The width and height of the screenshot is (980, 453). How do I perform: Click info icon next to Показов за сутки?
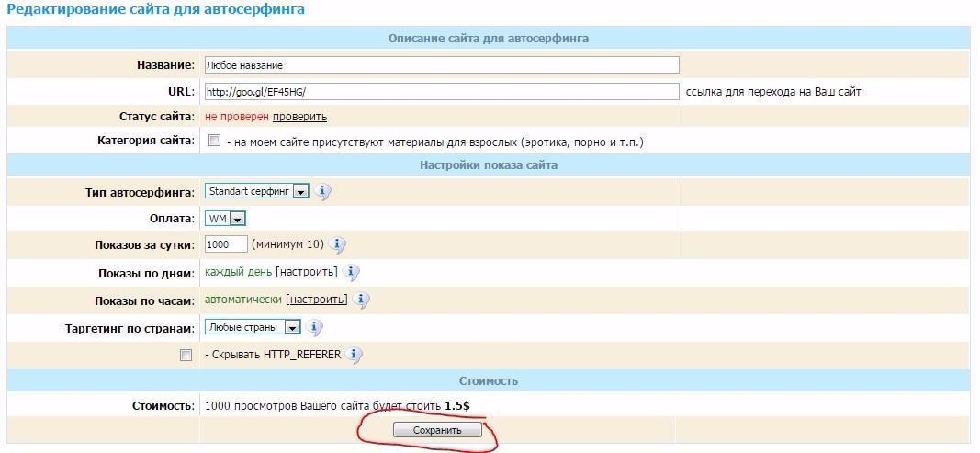pos(338,245)
